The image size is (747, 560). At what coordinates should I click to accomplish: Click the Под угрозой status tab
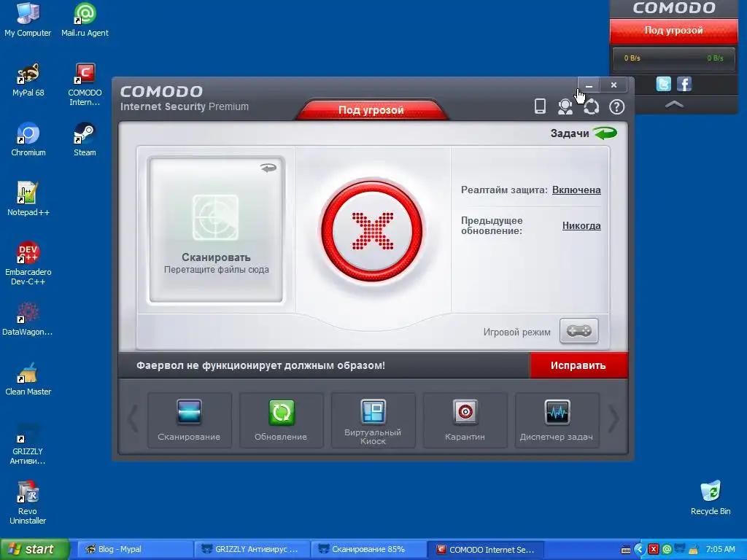[371, 109]
